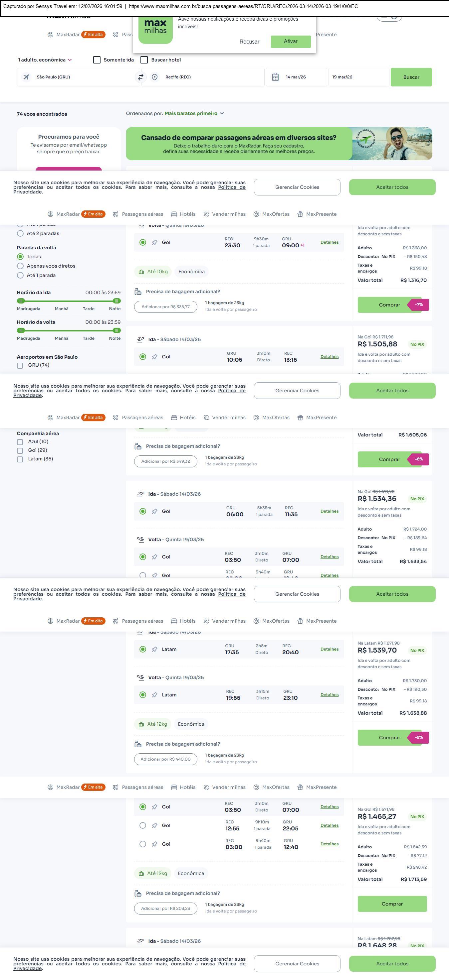Enable the Buscar hotel checkbox

[x=144, y=60]
